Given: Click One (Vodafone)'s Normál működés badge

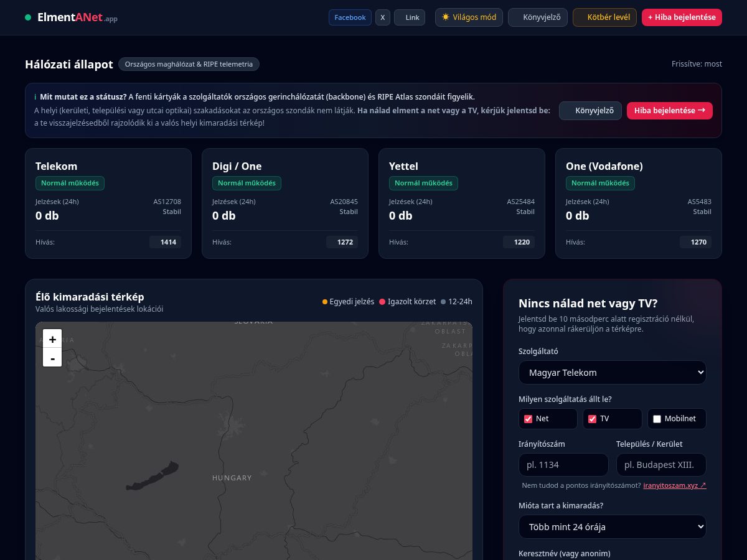Looking at the screenshot, I should tap(601, 183).
